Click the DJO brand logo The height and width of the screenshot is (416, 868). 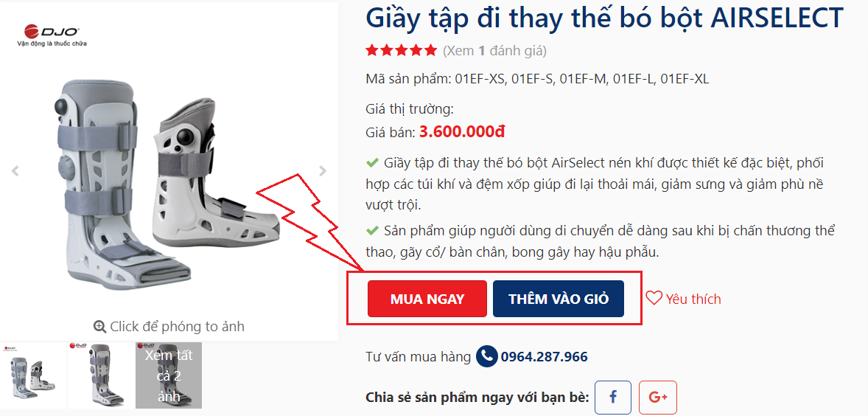52,35
